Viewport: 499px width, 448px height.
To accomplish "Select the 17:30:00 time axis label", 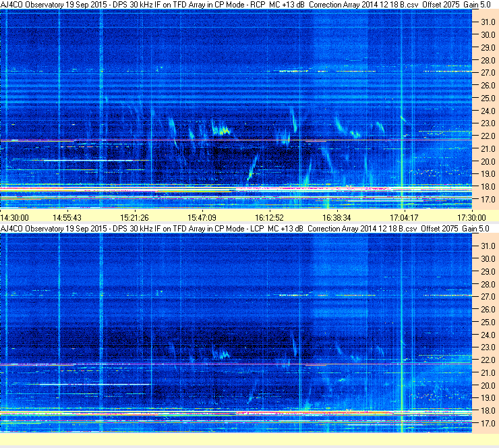I will (471, 218).
